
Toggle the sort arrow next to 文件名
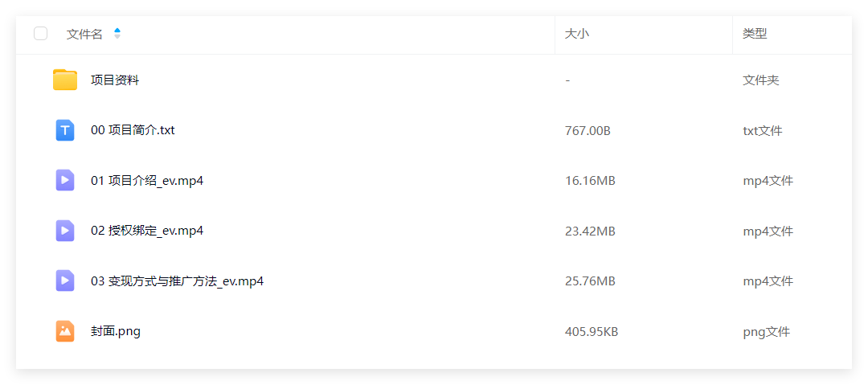[117, 34]
